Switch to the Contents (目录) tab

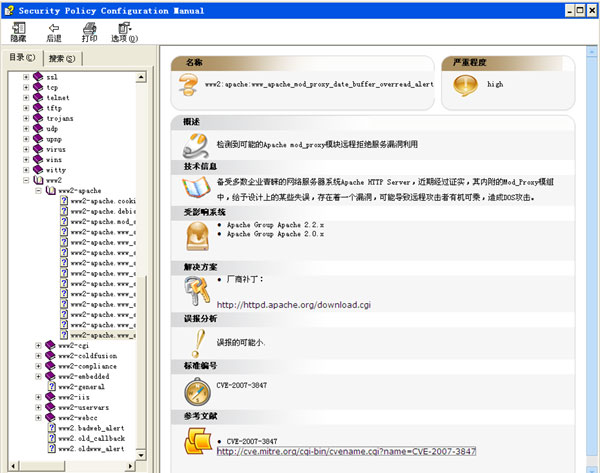[x=22, y=57]
